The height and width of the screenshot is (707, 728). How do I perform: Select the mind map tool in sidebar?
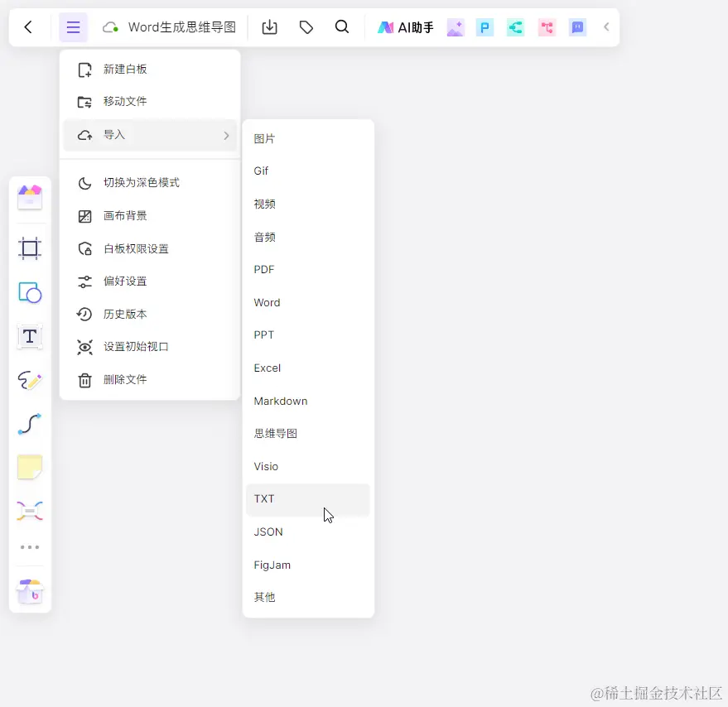(x=30, y=511)
